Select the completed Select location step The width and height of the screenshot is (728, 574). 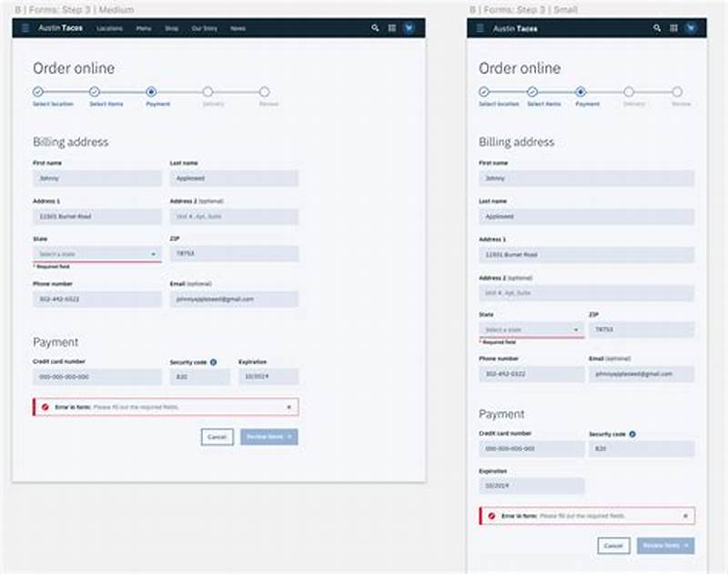point(38,90)
